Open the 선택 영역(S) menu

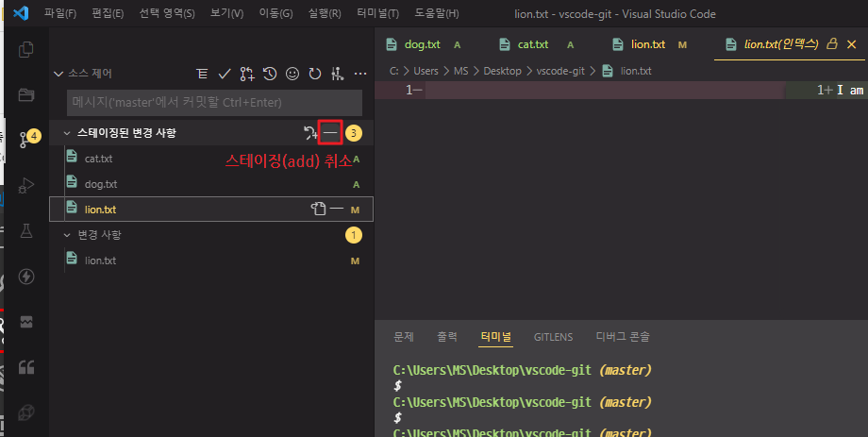tap(167, 13)
